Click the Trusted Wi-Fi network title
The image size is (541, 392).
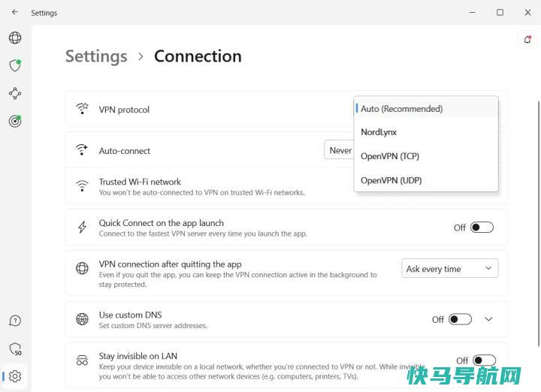tap(140, 182)
